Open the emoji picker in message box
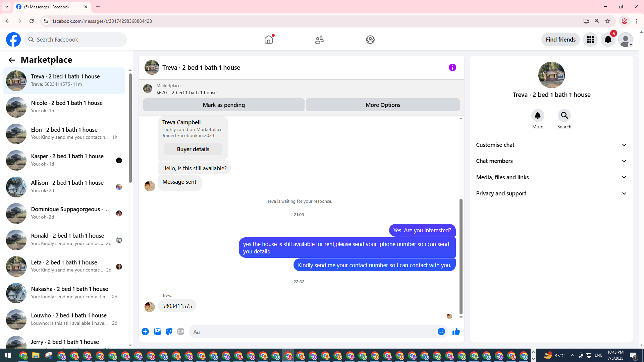Viewport: 644px width, 362px height. point(441,332)
